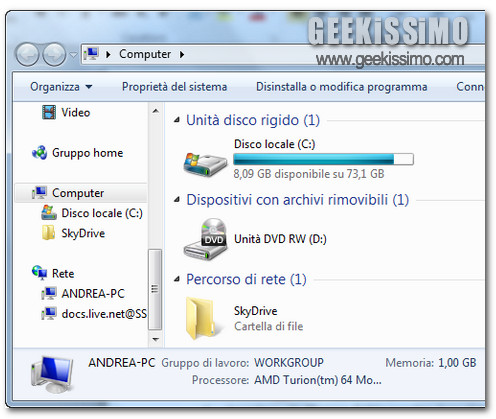This screenshot has width=496, height=419.
Task: Expand the arrow after Computer in breadcrumb
Action: point(182,54)
